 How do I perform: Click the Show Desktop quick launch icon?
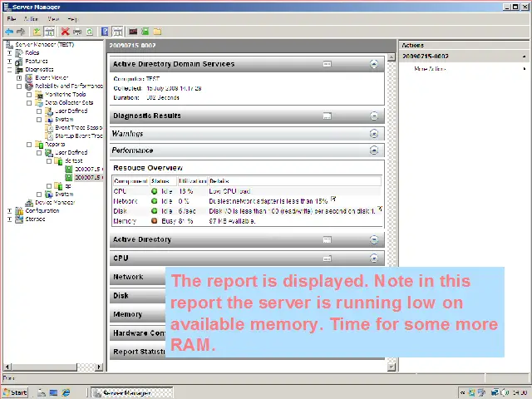pos(53,392)
